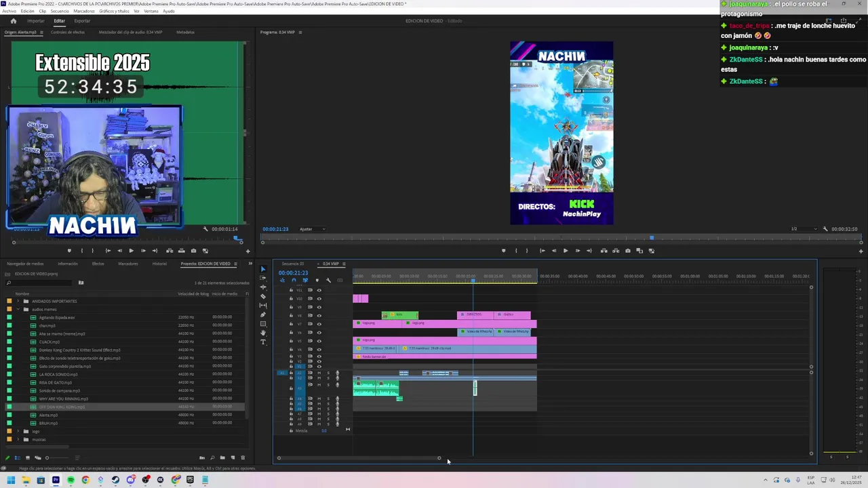Screen dimensions: 868x488
Task: Switch Project panel to icon view
Action: click(x=28, y=457)
